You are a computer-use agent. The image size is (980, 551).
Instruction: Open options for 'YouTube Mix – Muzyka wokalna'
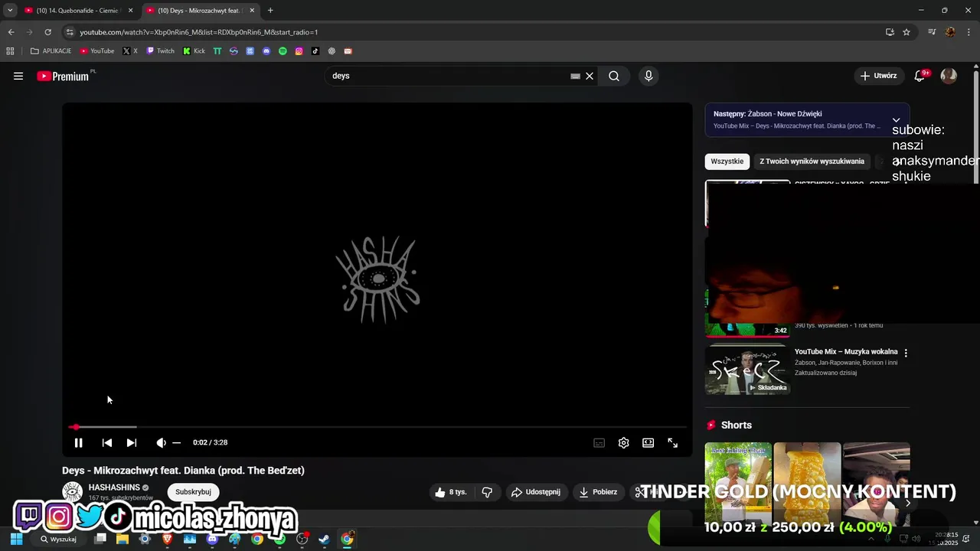click(x=906, y=354)
